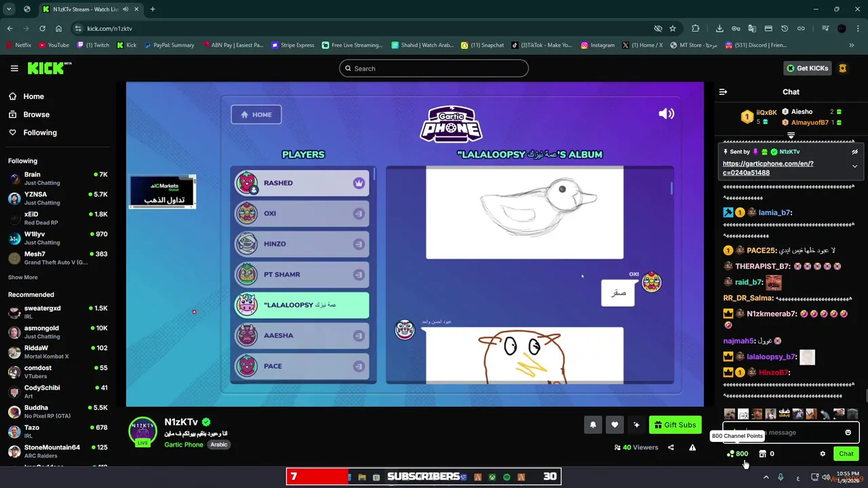Click the crown icon beside RASHED
This screenshot has width=868, height=488.
359,183
